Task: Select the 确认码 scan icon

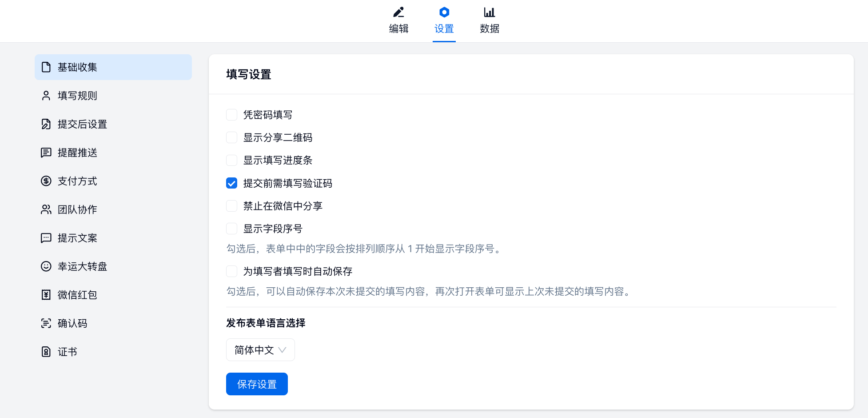Action: [x=46, y=323]
